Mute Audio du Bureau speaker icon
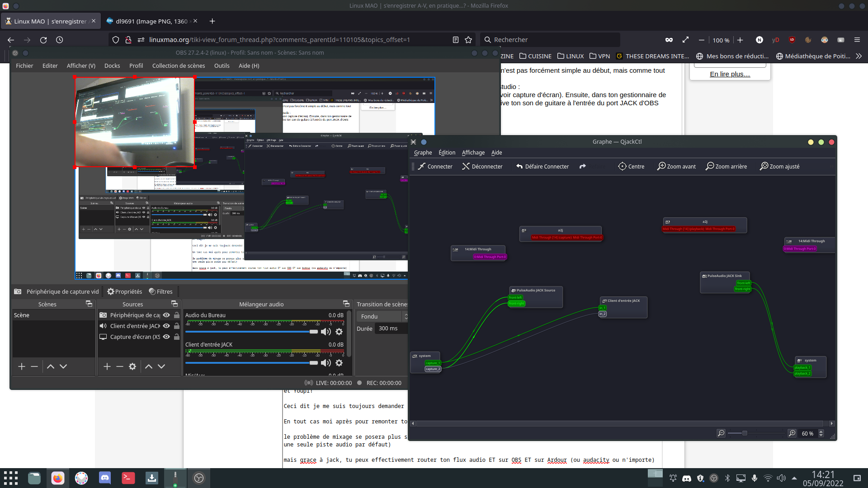The image size is (868, 488). (x=325, y=332)
